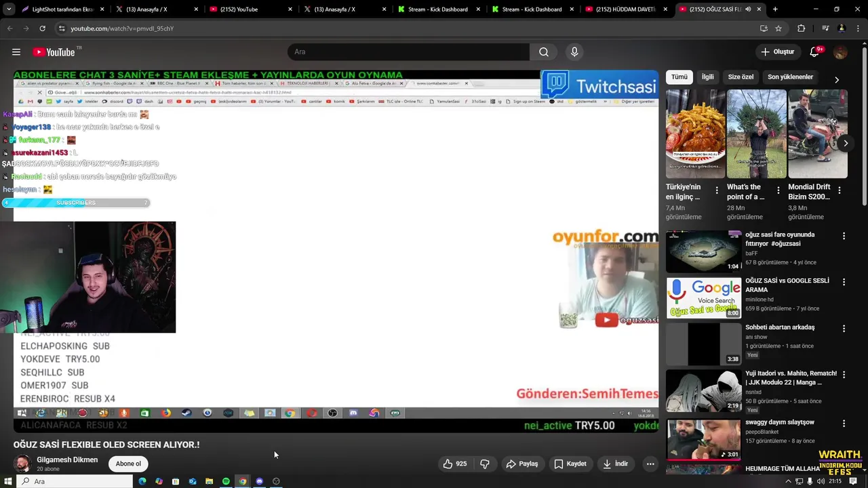Viewport: 868px width, 488px height.
Task: Show hidden system tray icons
Action: pyautogui.click(x=788, y=481)
